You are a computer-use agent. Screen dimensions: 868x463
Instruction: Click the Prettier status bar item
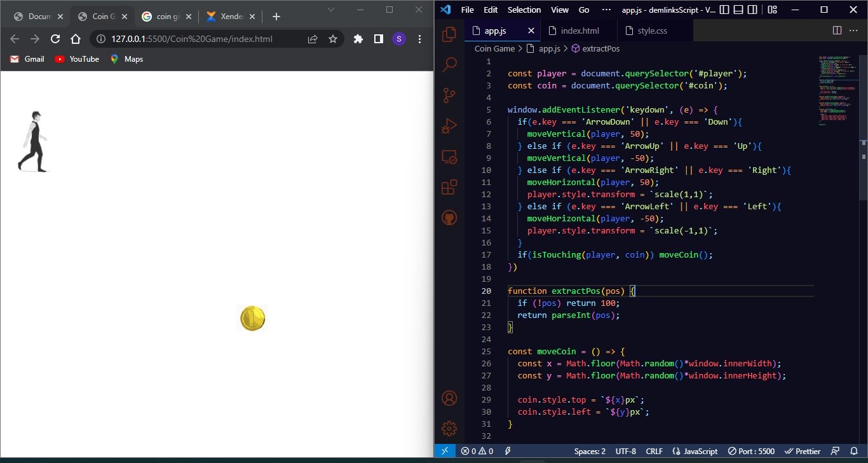tap(803, 451)
